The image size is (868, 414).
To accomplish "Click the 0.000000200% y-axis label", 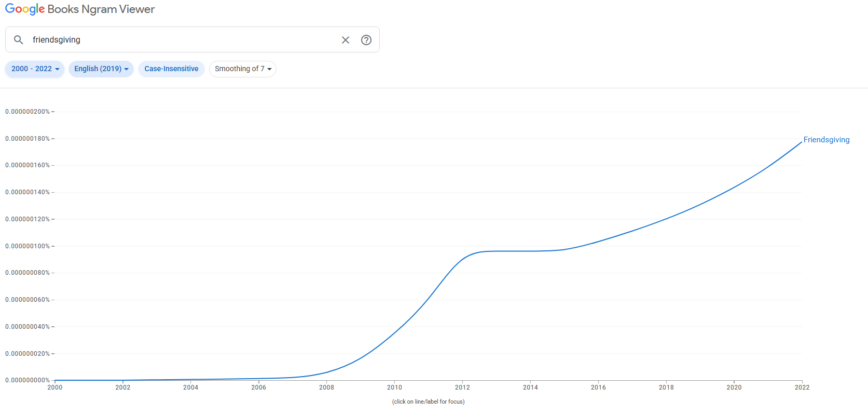I will pos(27,112).
